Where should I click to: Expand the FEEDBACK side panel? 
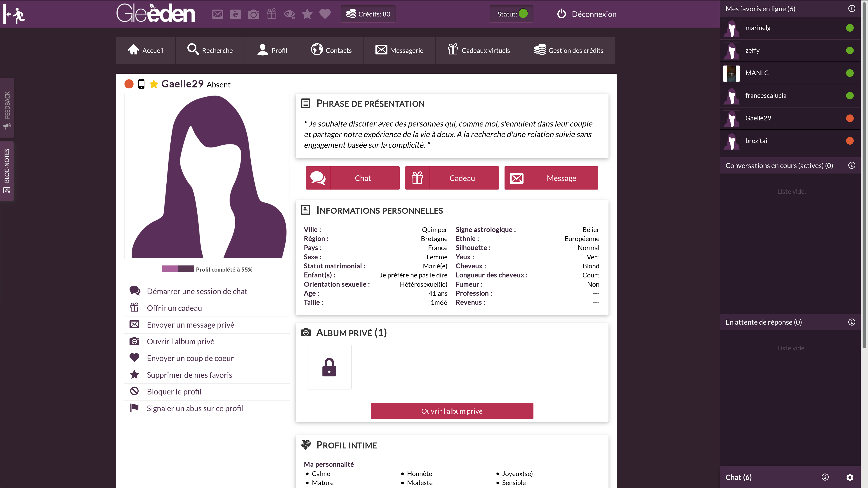(x=7, y=108)
